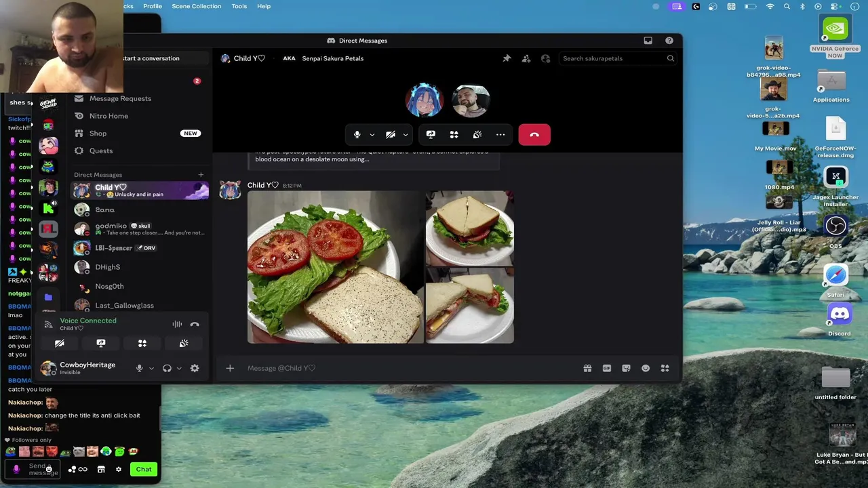The height and width of the screenshot is (488, 868).
Task: Open the LBI-Spencer direct message
Action: pyautogui.click(x=139, y=248)
